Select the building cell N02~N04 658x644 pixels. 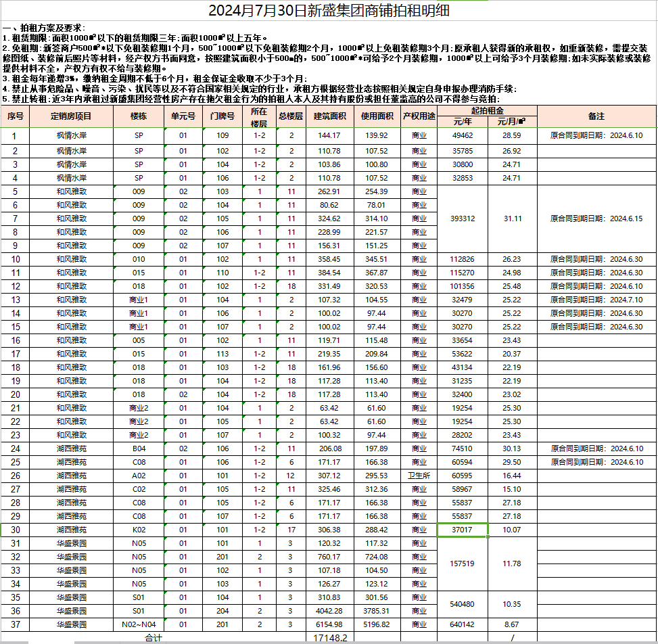pos(139,624)
